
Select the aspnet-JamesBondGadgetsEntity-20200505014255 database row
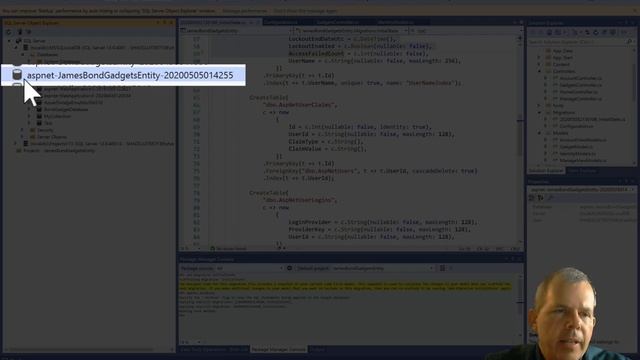(x=123, y=75)
